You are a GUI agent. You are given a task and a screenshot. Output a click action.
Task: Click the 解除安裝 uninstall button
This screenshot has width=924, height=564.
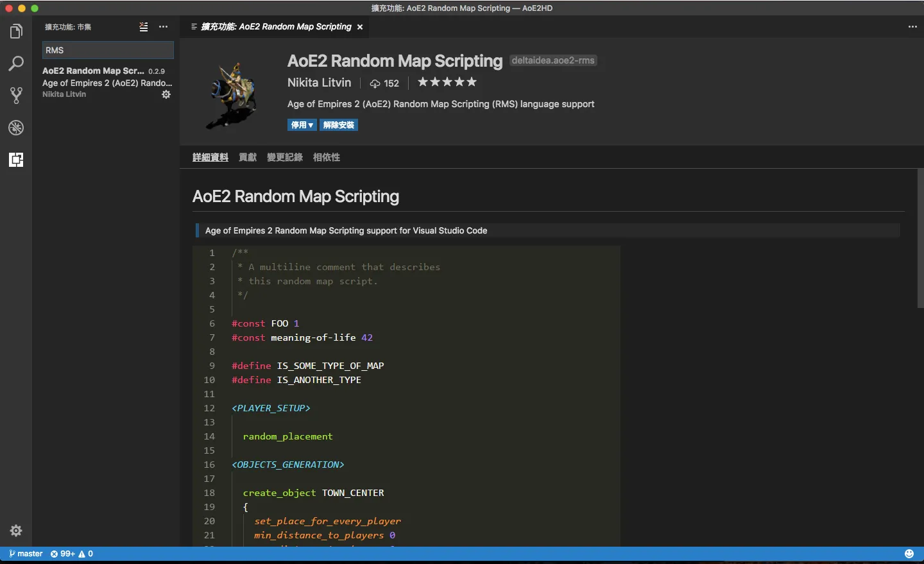tap(338, 124)
